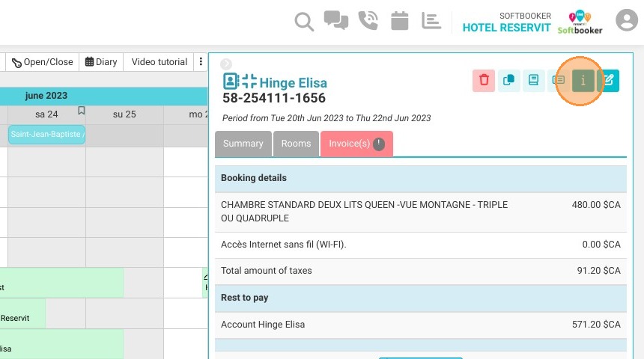Click the sa 24 day header

pyautogui.click(x=46, y=114)
